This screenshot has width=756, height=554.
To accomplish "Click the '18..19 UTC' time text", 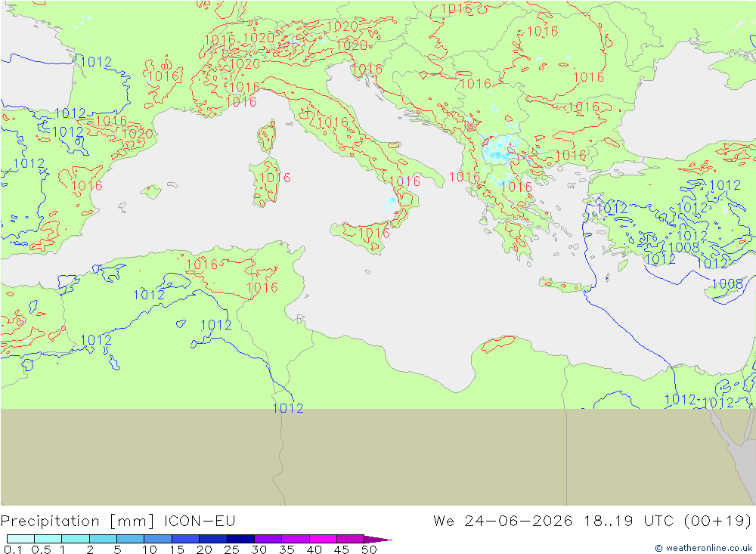I will click(x=628, y=522).
